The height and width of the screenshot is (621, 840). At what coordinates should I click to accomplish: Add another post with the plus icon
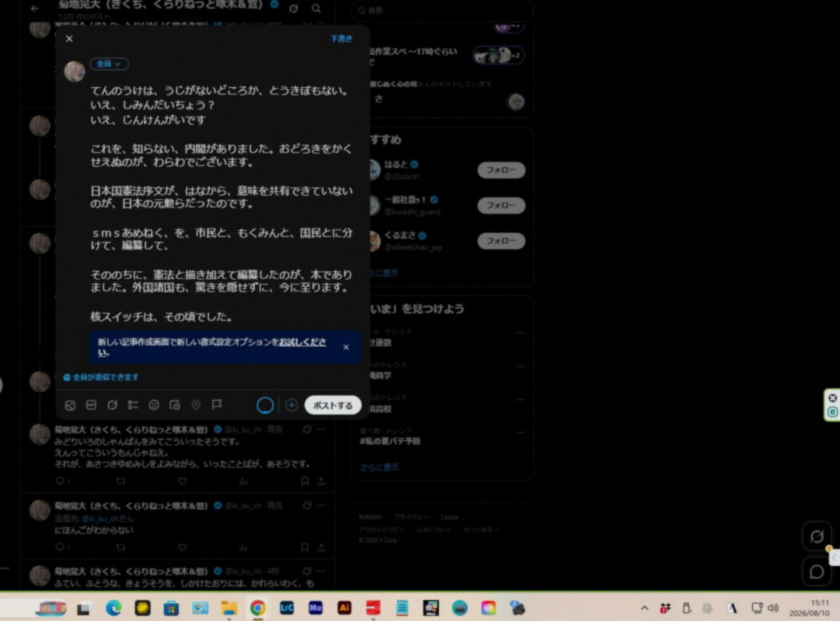tap(292, 405)
